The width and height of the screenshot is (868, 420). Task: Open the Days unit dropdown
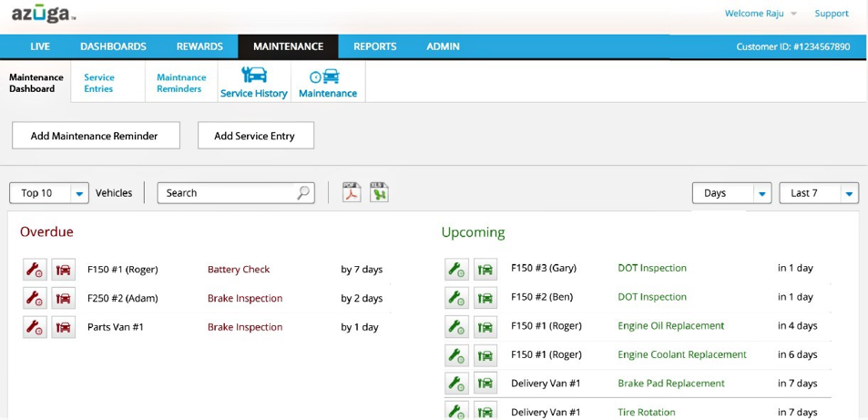point(761,193)
